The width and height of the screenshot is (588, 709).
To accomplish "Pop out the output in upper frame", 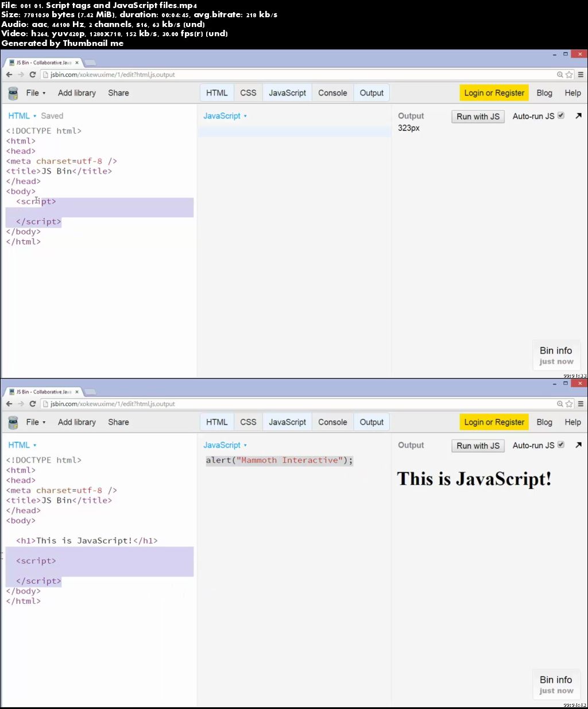I will (x=578, y=115).
